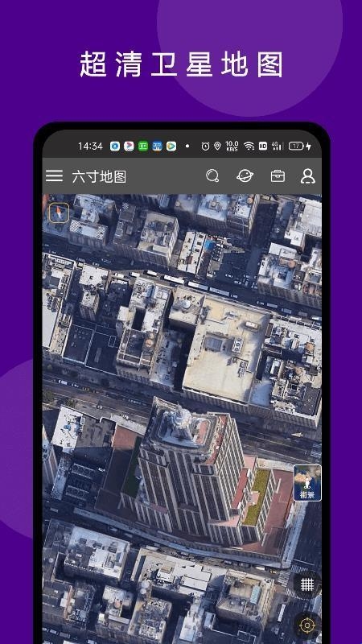Tap the location pin status icon
The height and width of the screenshot is (644, 362).
pyautogui.click(x=217, y=147)
